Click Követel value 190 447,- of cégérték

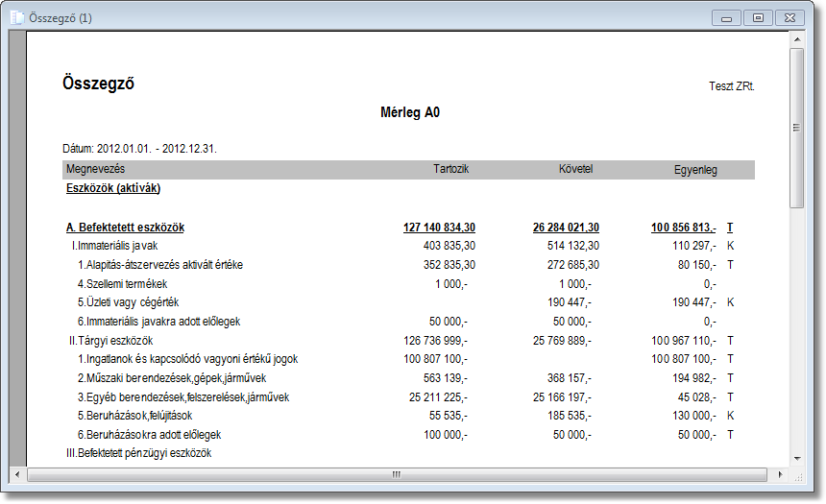[569, 302]
